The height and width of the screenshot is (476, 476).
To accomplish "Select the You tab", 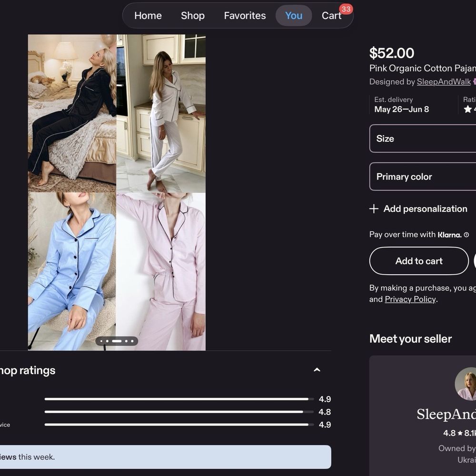I will (294, 16).
